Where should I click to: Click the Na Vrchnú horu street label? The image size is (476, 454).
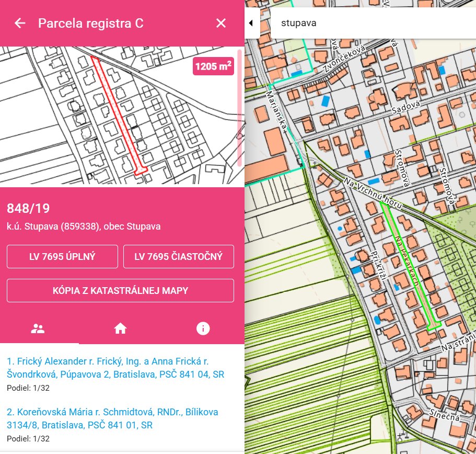click(371, 195)
